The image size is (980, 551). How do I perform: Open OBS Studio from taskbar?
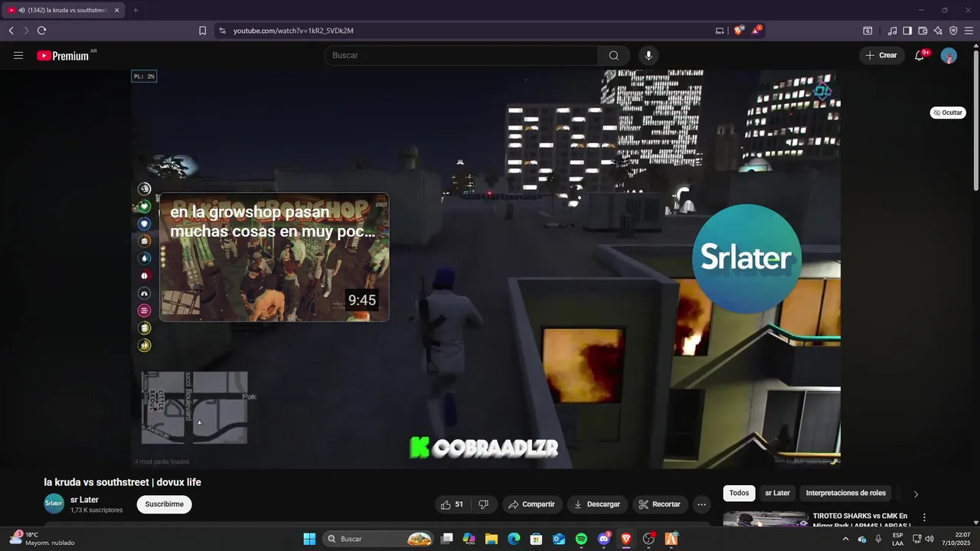[x=648, y=539]
